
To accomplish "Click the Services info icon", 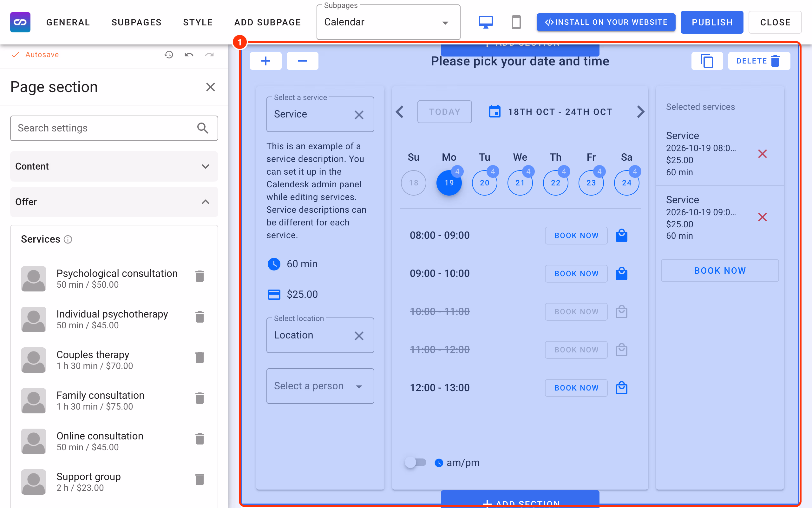I will tap(68, 239).
